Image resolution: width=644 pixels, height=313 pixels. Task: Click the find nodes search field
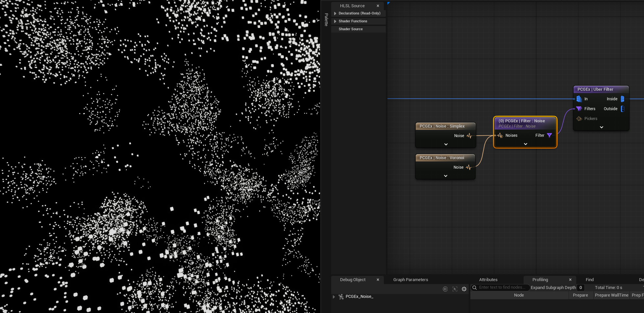coord(502,287)
